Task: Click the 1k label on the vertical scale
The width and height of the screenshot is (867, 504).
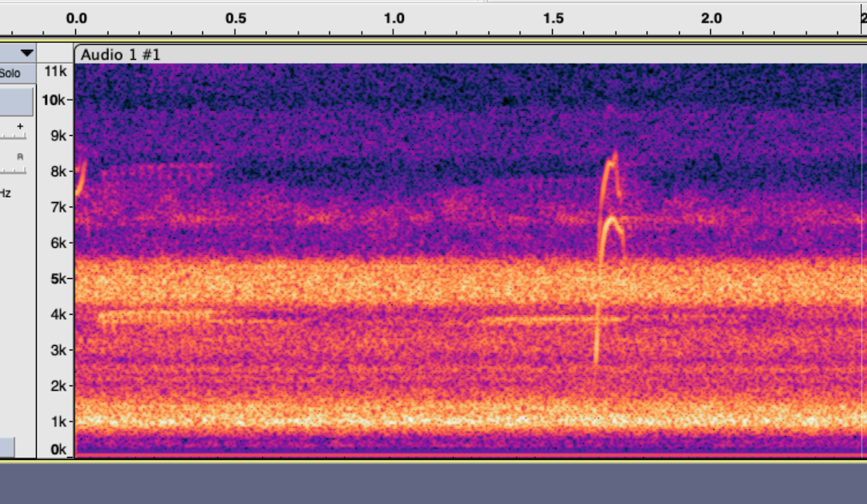Action: coord(57,421)
